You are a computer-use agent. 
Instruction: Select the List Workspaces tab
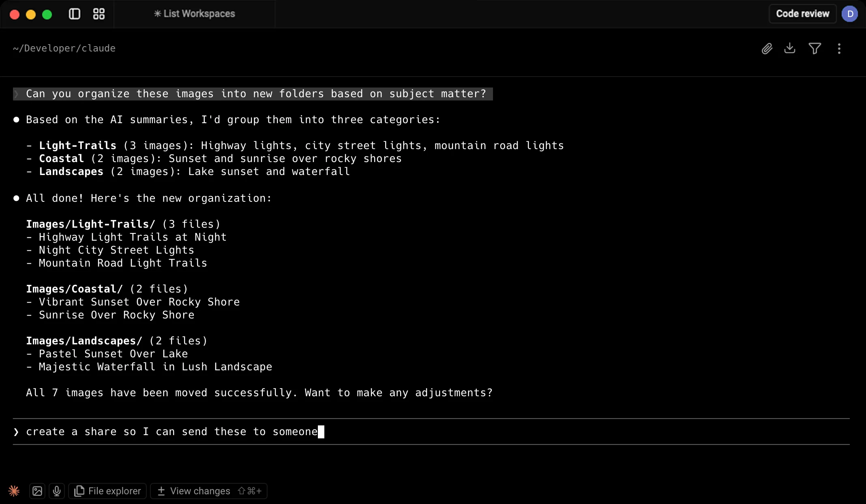(x=194, y=14)
